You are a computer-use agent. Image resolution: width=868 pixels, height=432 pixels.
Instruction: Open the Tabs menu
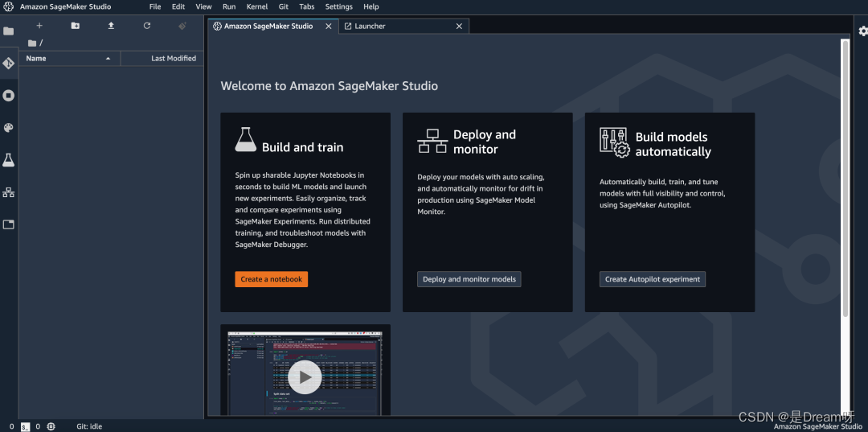click(x=307, y=6)
